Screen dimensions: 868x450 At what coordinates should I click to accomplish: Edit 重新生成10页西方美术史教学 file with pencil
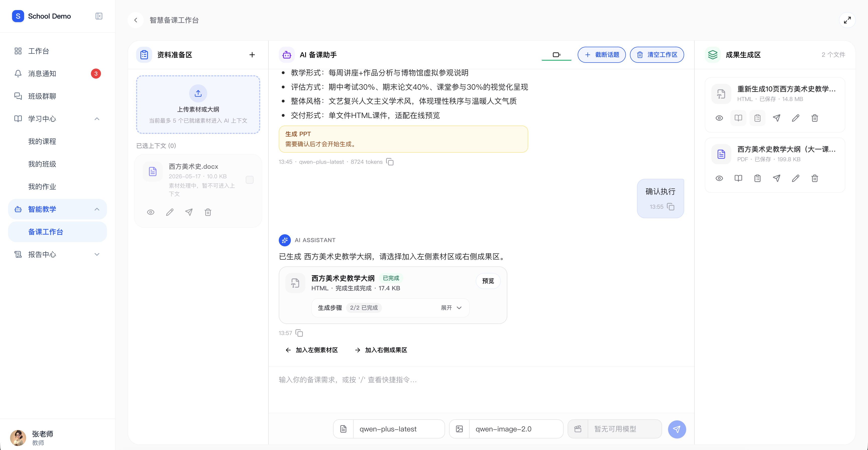[x=796, y=118]
